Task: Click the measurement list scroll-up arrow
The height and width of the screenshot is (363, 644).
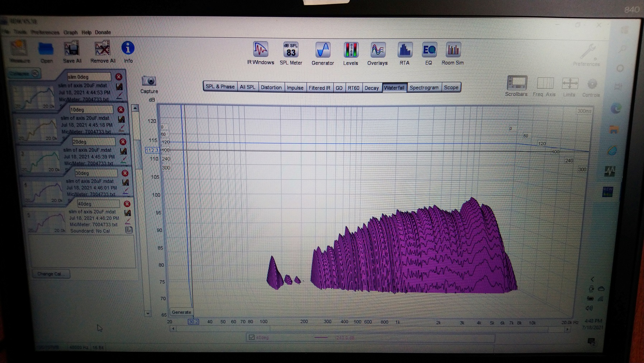Action: click(x=135, y=108)
